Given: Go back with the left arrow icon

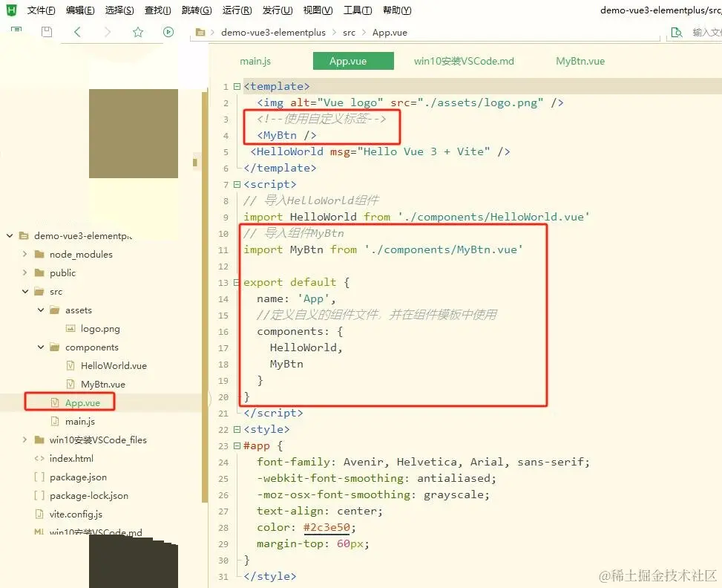Looking at the screenshot, I should coord(77,31).
